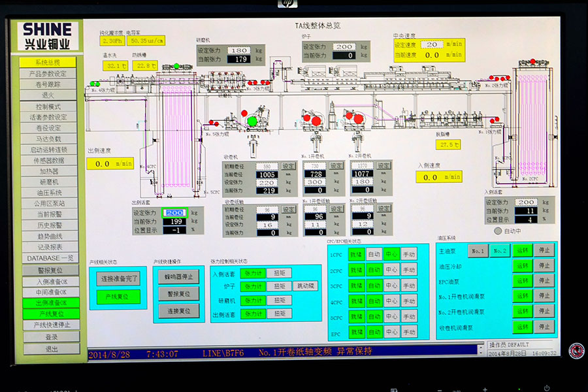Click the green winder coil icon

click(x=252, y=121)
